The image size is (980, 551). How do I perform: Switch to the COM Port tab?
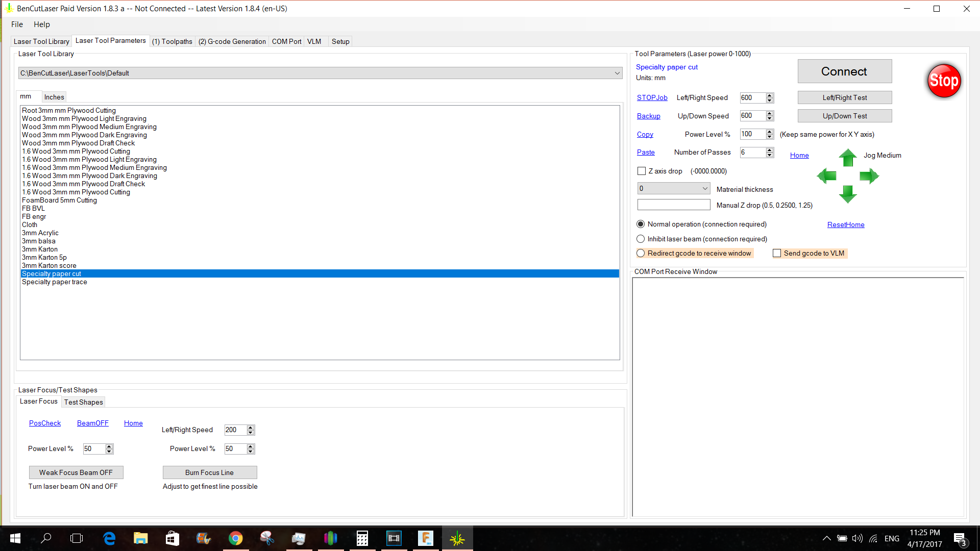click(286, 41)
